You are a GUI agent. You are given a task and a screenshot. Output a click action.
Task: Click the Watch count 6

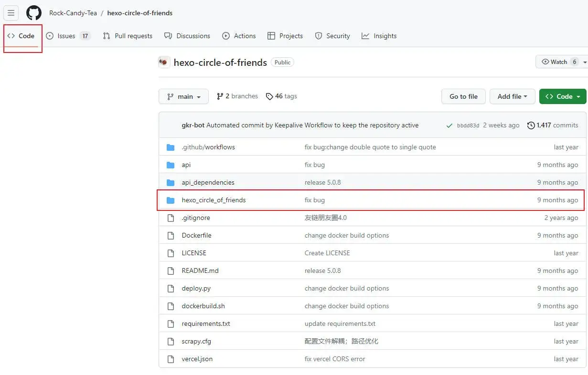[575, 62]
